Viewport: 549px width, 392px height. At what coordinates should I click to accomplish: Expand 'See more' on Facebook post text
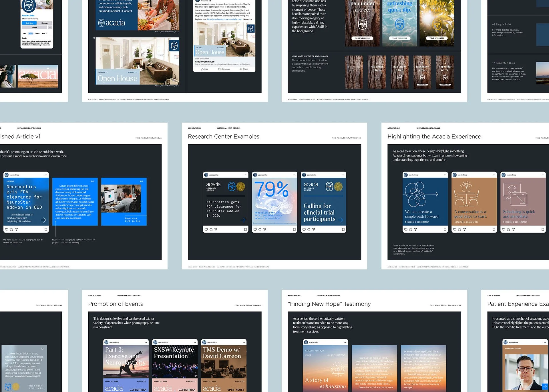[247, 19]
